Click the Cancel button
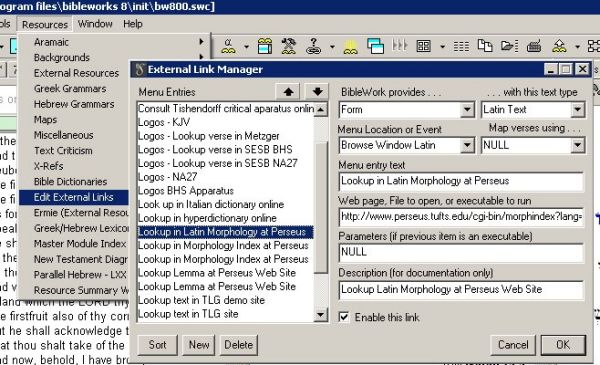The width and height of the screenshot is (600, 365). 513,345
